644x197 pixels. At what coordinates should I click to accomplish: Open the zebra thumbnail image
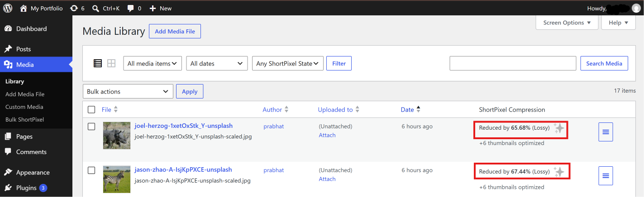(117, 179)
